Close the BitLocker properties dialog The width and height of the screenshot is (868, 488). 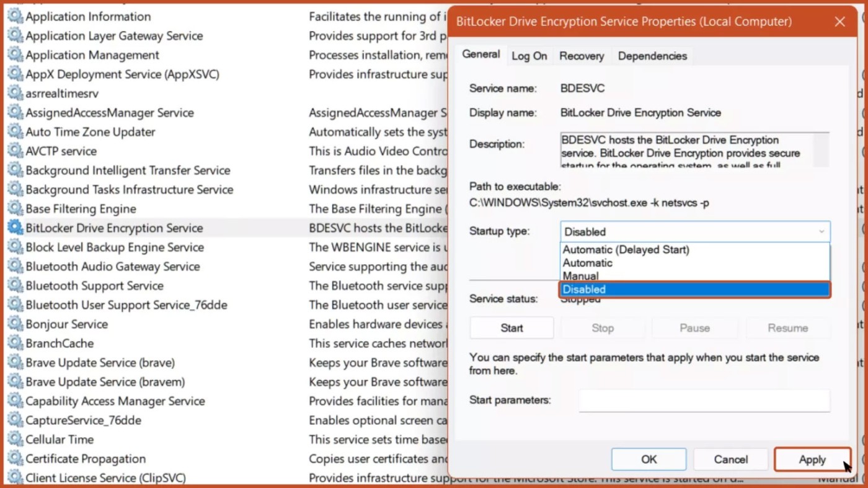839,22
